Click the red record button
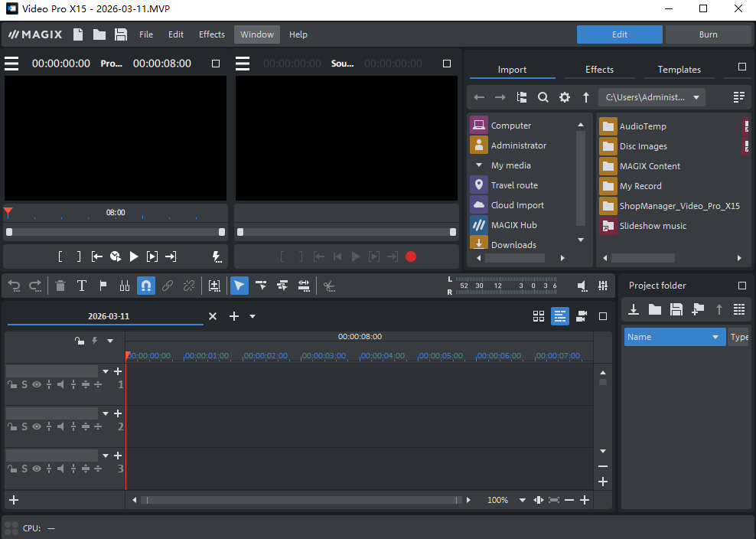The image size is (756, 539). tap(411, 256)
